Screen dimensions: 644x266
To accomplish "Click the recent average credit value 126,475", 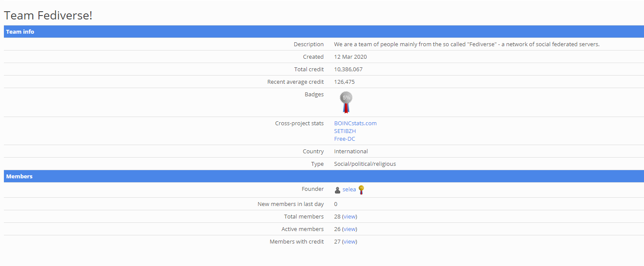I will click(x=344, y=82).
